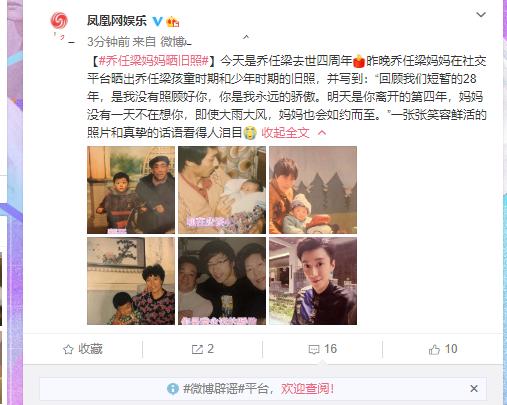
Task: Click the 欢迎查阅! link in banner
Action: click(x=307, y=389)
